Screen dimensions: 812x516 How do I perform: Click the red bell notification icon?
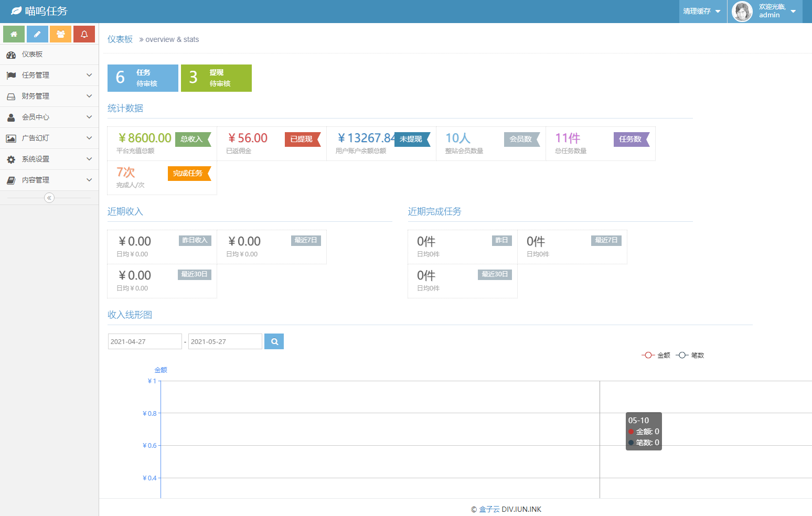tap(84, 34)
